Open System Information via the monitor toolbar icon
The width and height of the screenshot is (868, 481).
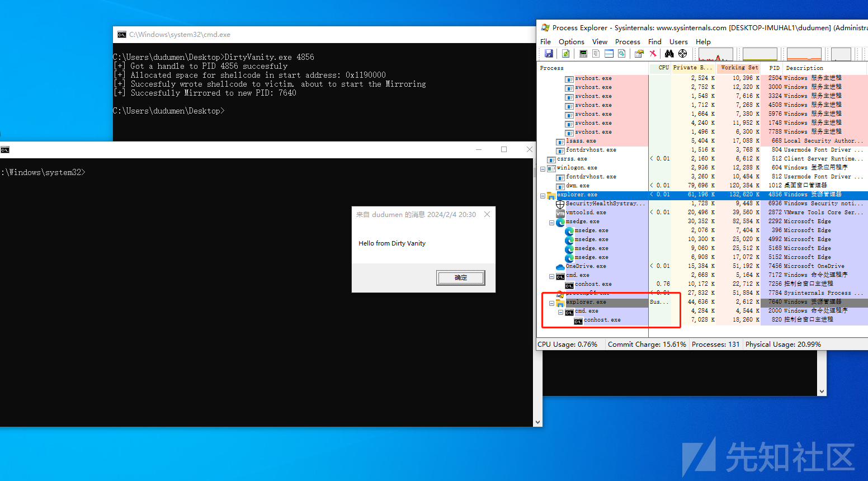point(583,54)
